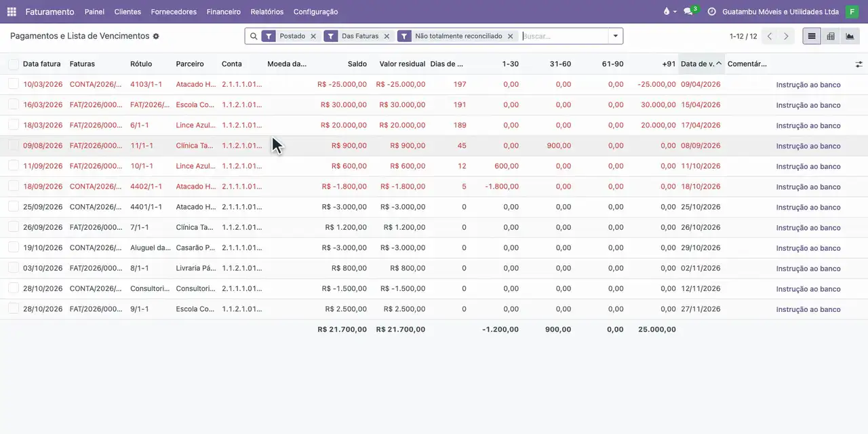Sort by Data fatura column header
Viewport: 868px width, 434px height.
click(x=42, y=64)
